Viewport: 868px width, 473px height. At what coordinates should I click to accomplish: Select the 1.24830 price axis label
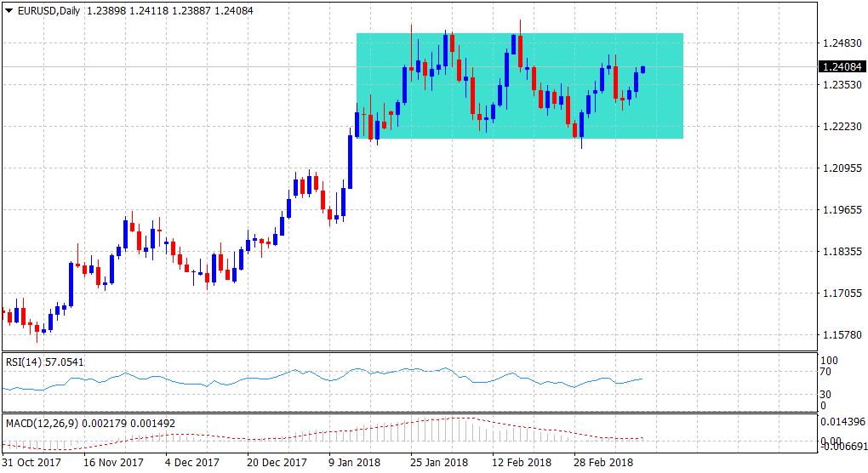pos(842,43)
